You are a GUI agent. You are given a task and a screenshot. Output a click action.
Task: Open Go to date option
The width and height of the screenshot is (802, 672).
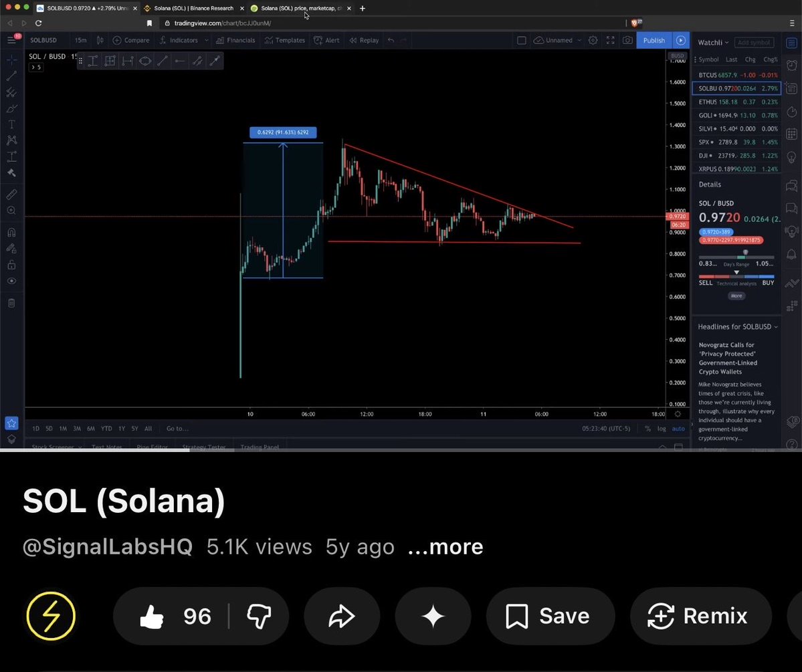point(177,429)
